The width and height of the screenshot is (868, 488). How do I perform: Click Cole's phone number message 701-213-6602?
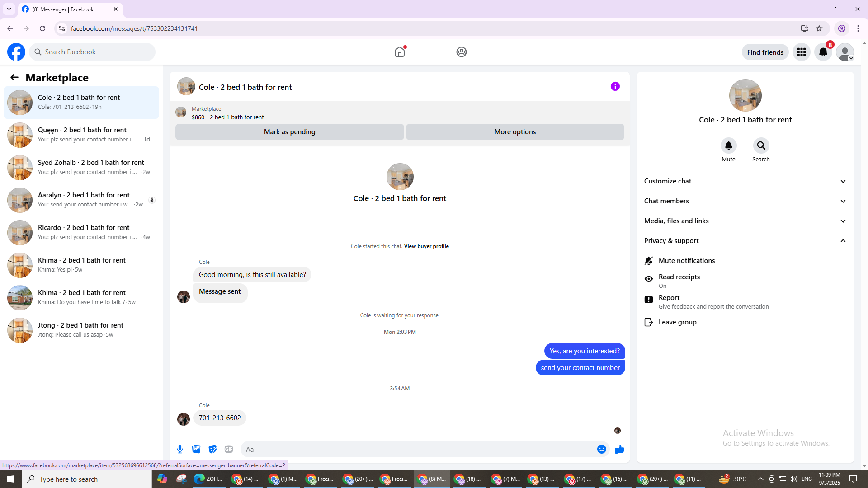tap(220, 418)
